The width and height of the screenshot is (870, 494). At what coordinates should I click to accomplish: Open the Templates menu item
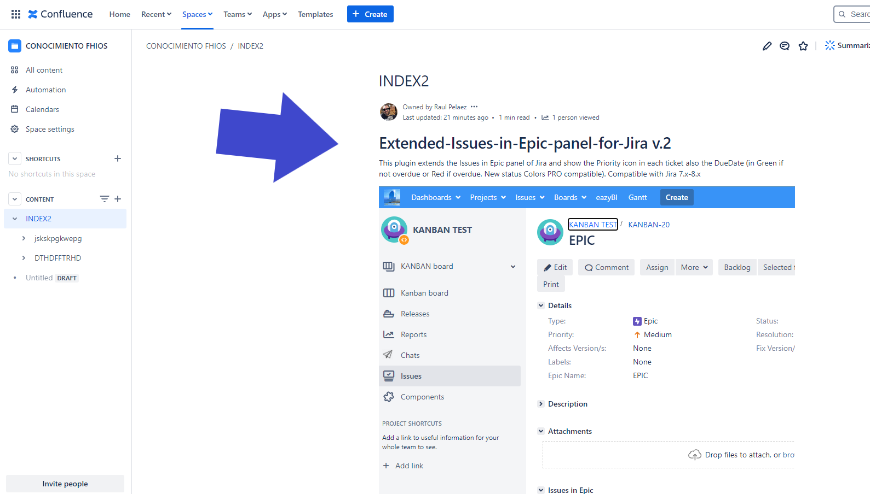[x=315, y=14]
